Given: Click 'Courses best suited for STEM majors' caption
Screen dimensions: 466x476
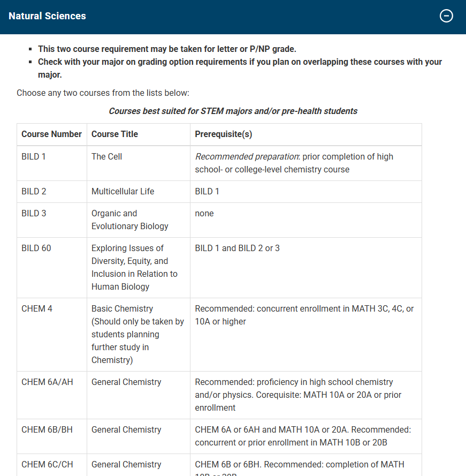Looking at the screenshot, I should point(233,111).
